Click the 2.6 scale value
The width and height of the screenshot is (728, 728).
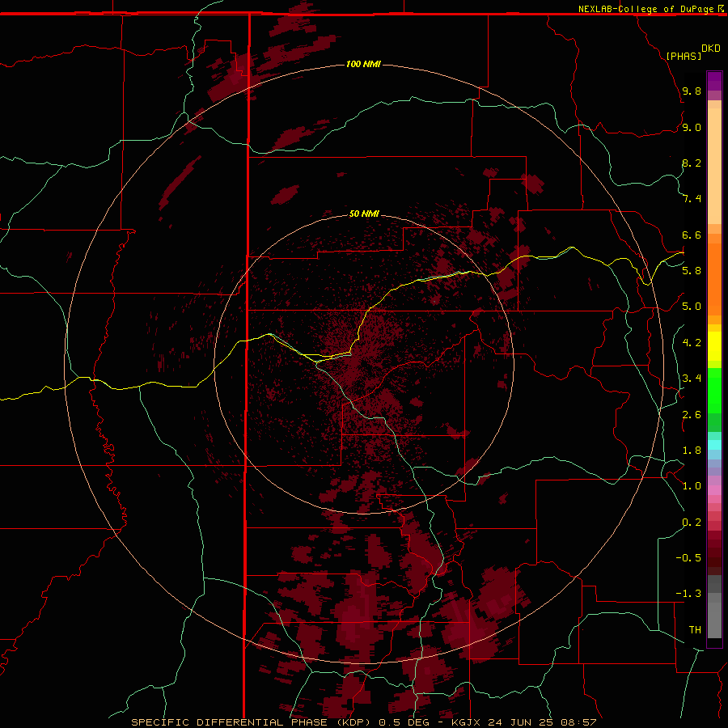(692, 415)
